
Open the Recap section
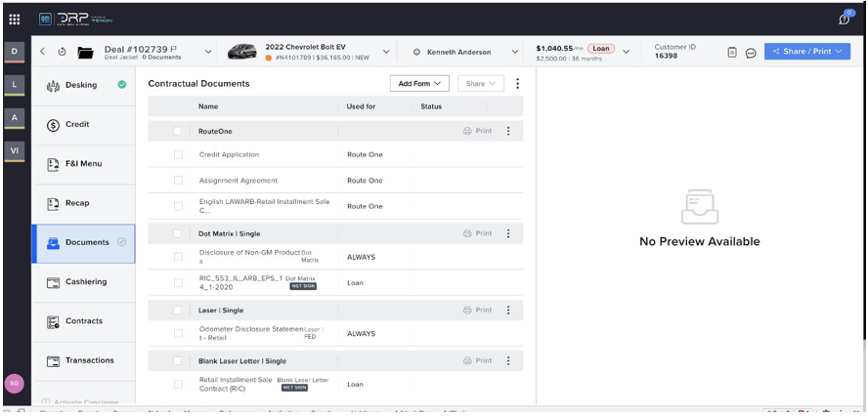84,203
